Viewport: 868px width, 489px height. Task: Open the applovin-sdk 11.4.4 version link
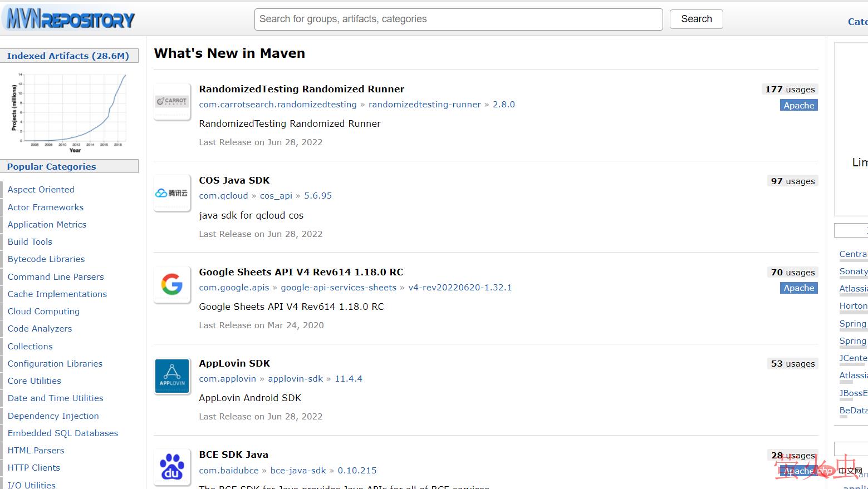coord(348,379)
